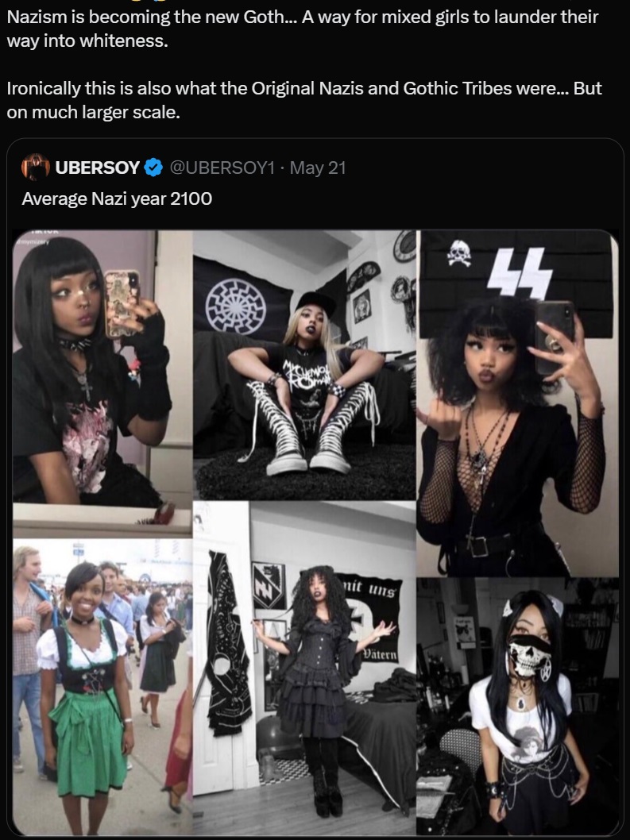Click the paragraph mentioning Gothic Tribes
630x840 pixels.
(x=304, y=100)
